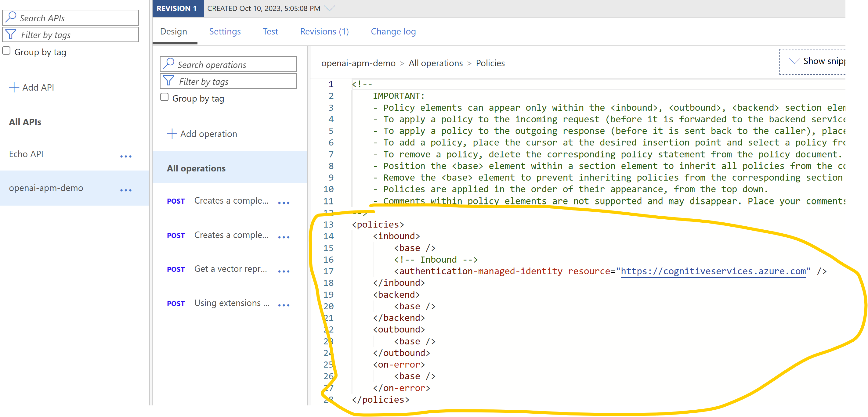Click the Filter by tags funnel icon in left panel

point(10,34)
